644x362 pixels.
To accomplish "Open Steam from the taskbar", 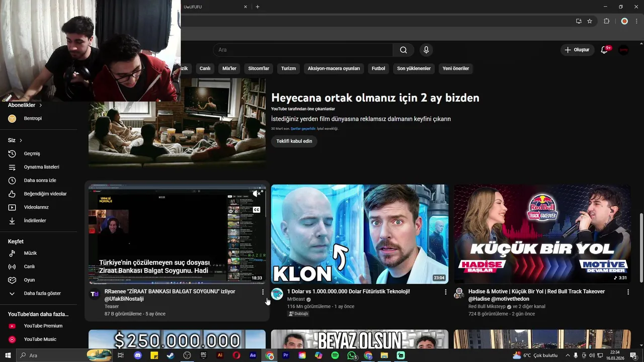I will coord(171,355).
